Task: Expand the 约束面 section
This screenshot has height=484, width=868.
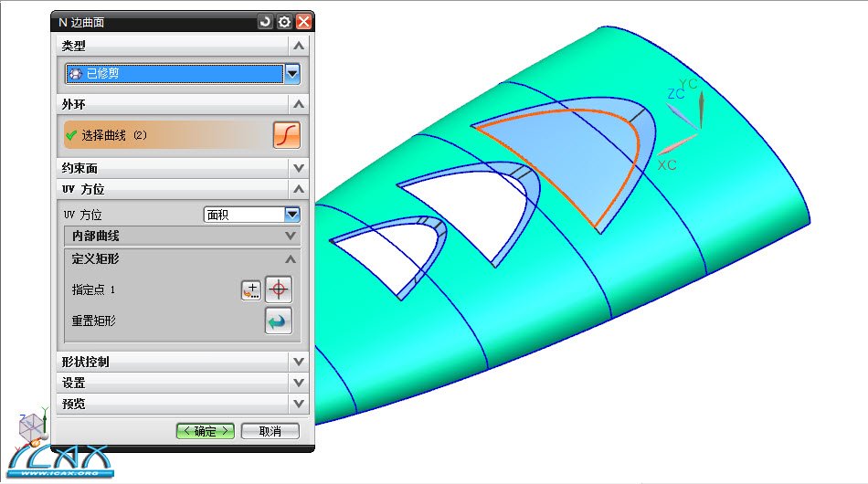Action: click(x=299, y=168)
